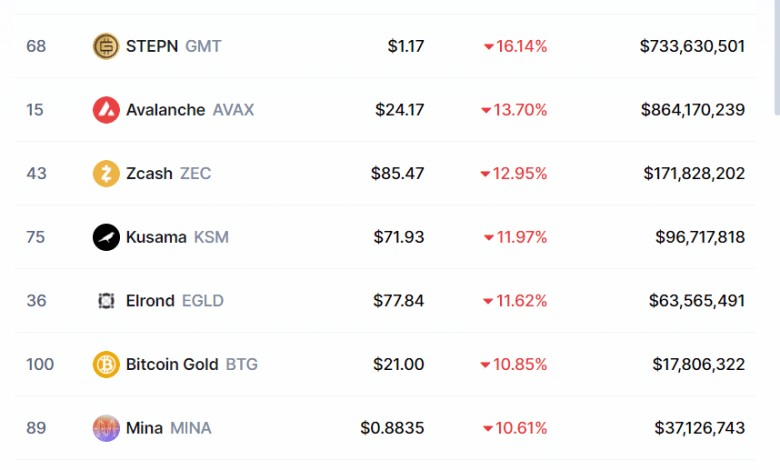
Task: Click the Elrond logo icon
Action: click(x=106, y=301)
